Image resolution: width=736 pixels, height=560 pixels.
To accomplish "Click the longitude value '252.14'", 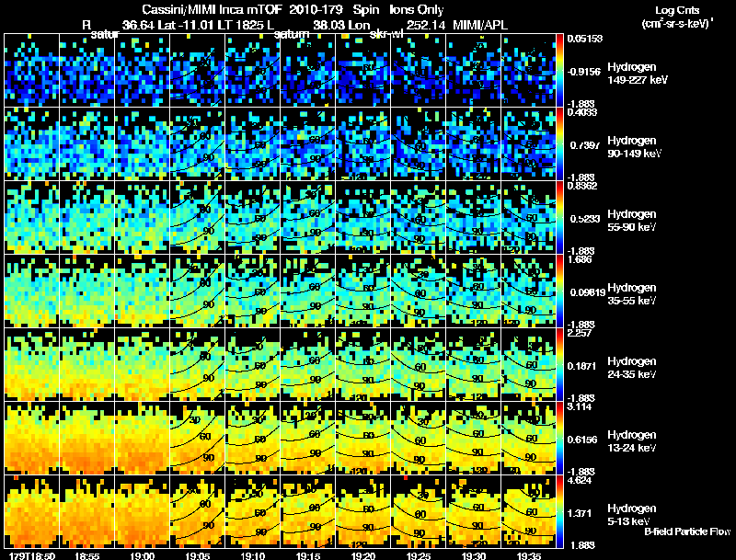I will (x=426, y=25).
